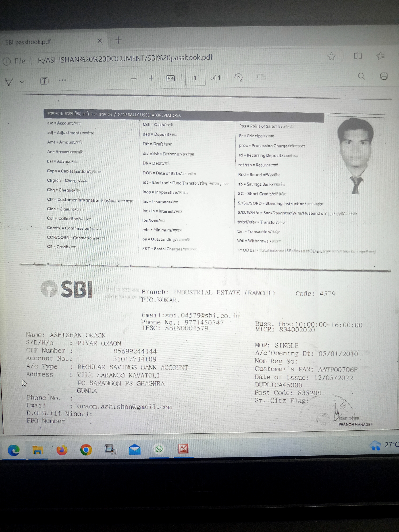Launch Firefox from taskbar
Viewport: 399px width, 532px height.
(x=62, y=450)
